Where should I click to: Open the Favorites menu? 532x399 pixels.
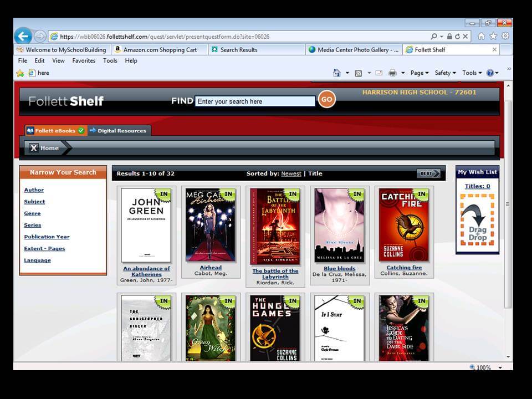(84, 61)
